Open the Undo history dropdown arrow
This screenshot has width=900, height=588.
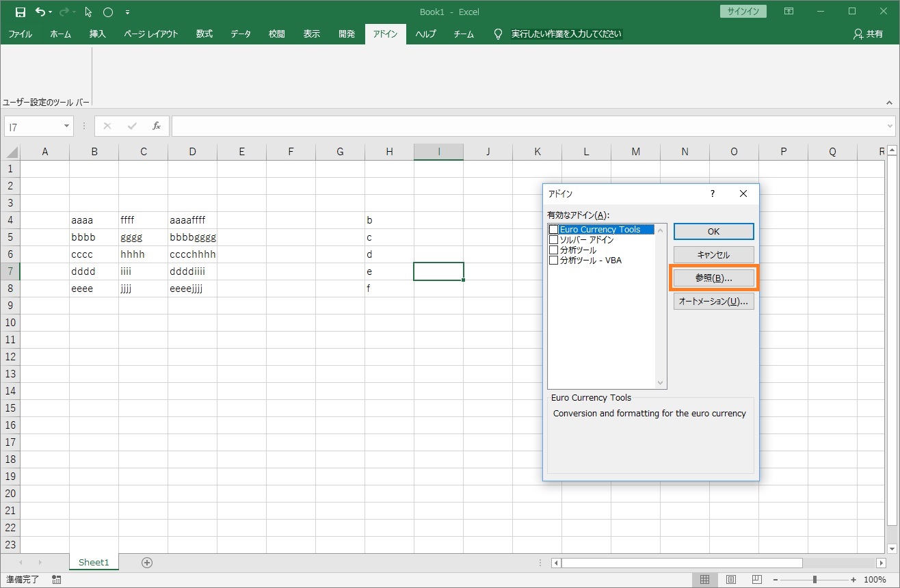(51, 12)
